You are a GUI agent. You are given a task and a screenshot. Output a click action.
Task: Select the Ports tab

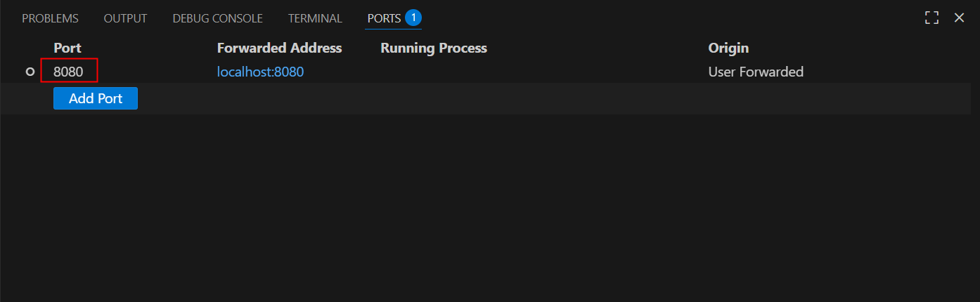384,18
